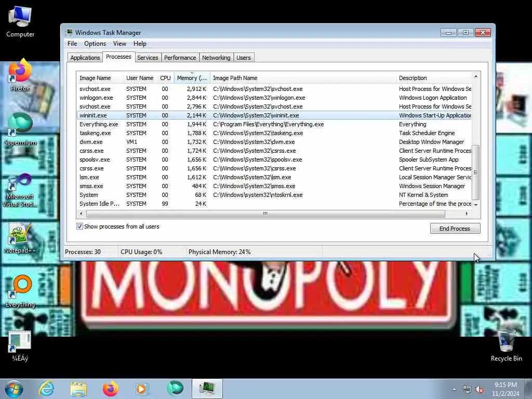Click the Task Manager taskbar button
Viewport: 532px width, 399px height.
[207, 389]
